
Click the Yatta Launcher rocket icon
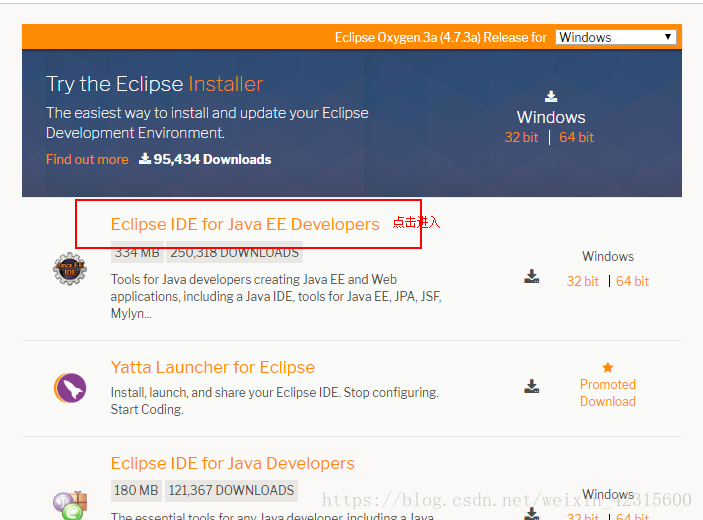pyautogui.click(x=70, y=388)
